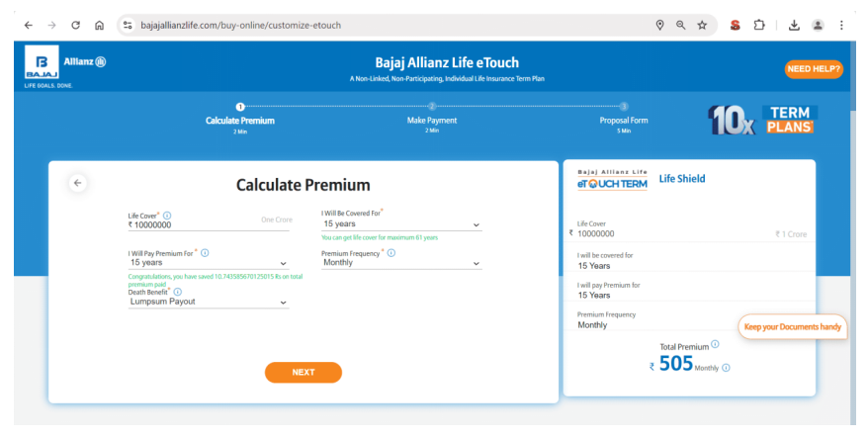Open the browser profile avatar
This screenshot has width=868, height=439.
pyautogui.click(x=818, y=25)
